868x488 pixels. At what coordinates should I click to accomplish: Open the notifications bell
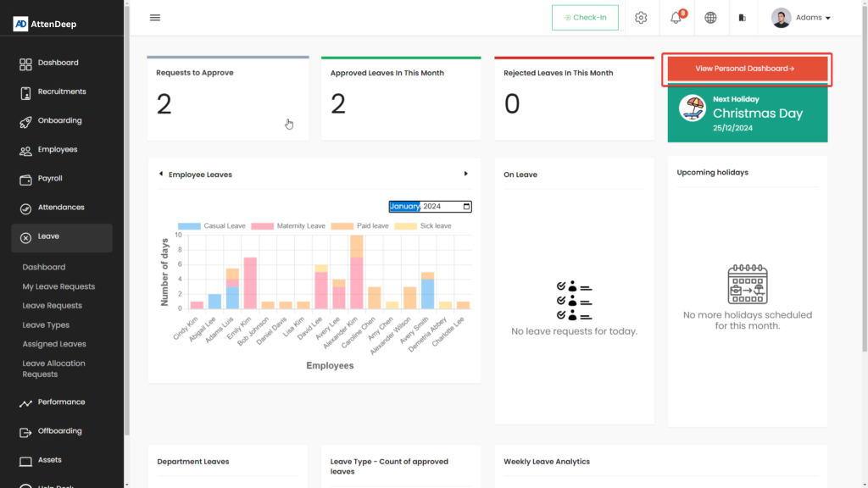pos(676,18)
